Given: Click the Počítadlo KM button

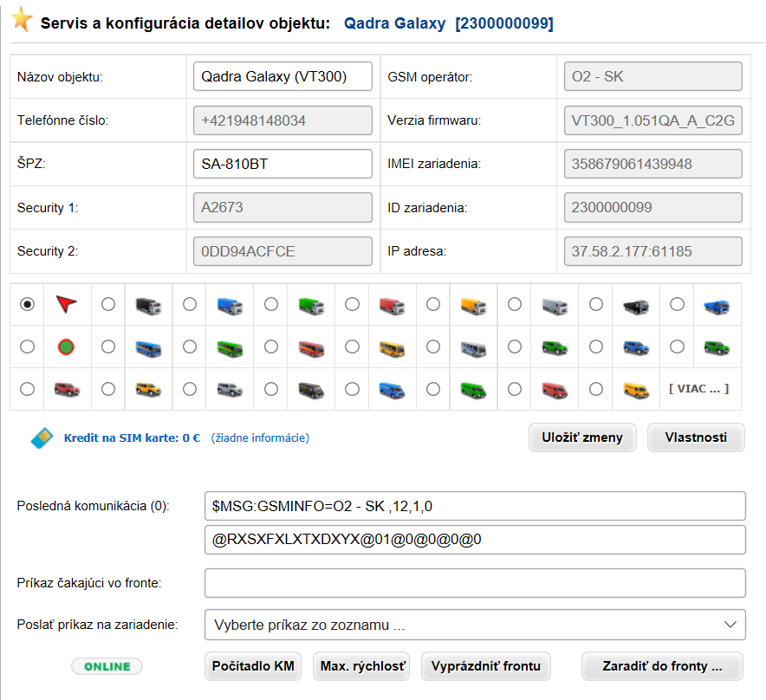Looking at the screenshot, I should coord(253,666).
